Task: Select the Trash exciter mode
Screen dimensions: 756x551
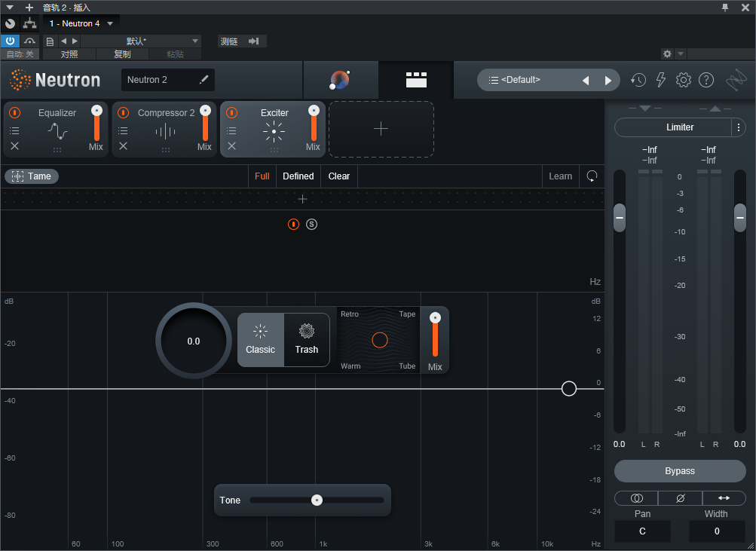Action: (307, 340)
